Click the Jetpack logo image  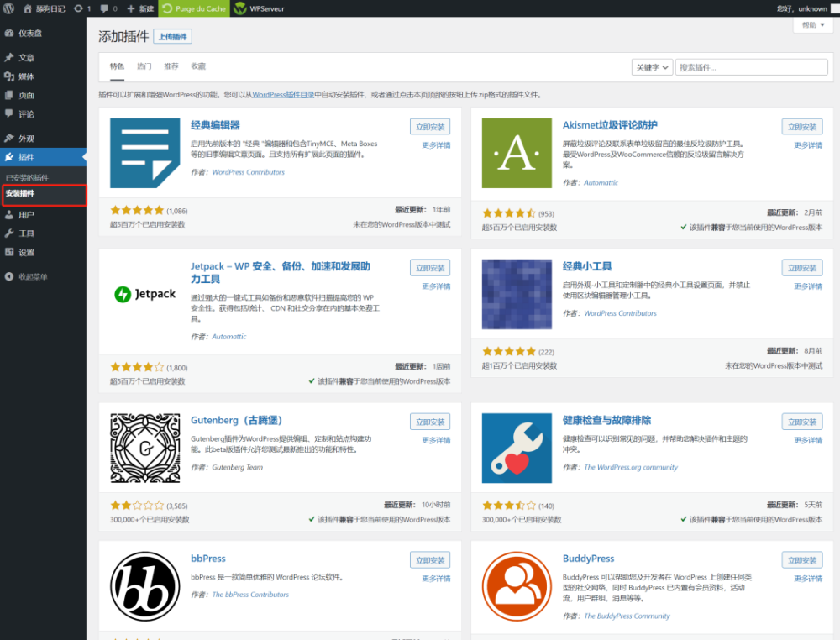point(144,294)
